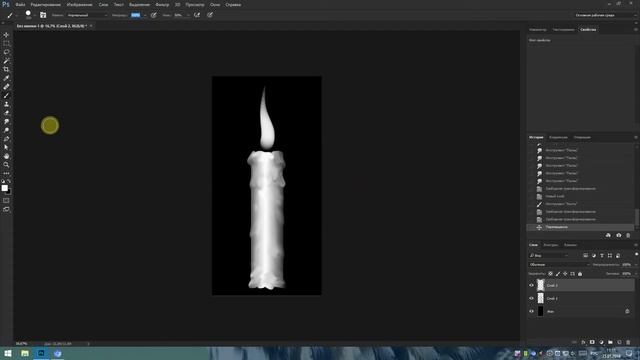Open the extra tools ellipsis menu

(6, 173)
